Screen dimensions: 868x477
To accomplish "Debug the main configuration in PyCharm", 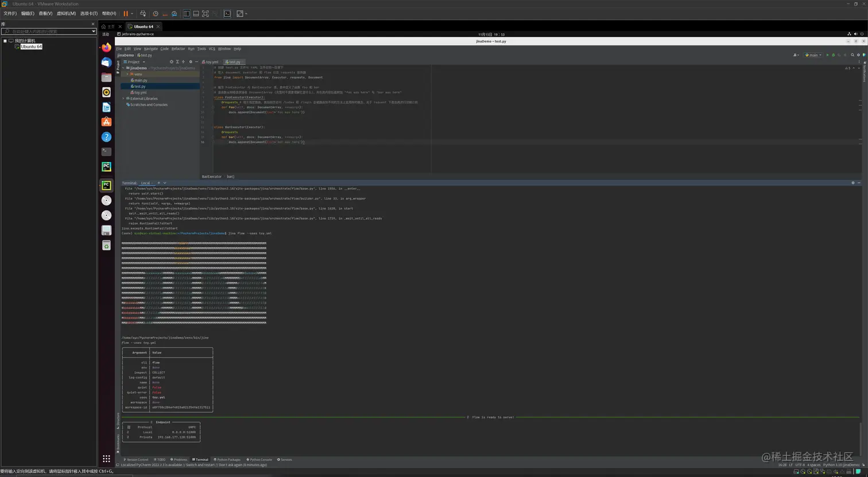I will pos(834,55).
